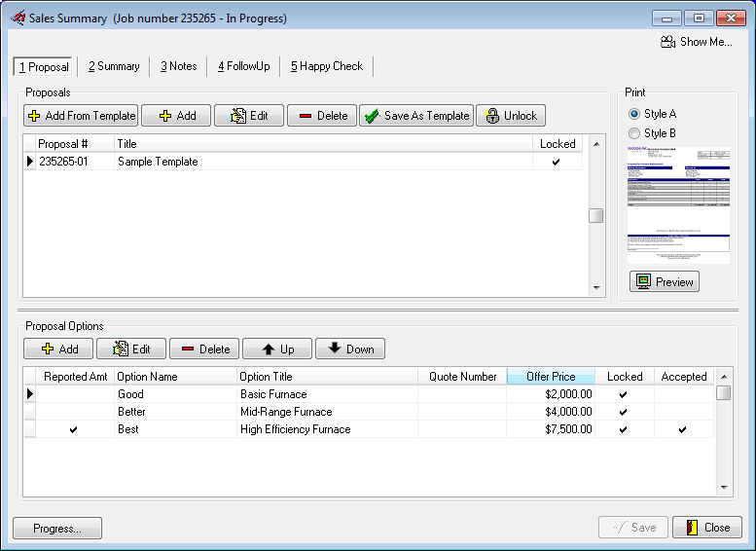Switch to the 2 Summary tab
The image size is (756, 551).
[114, 66]
